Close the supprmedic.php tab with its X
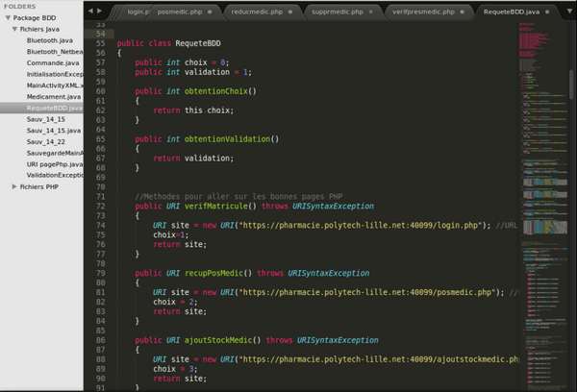This screenshot has width=577, height=392. coord(373,12)
